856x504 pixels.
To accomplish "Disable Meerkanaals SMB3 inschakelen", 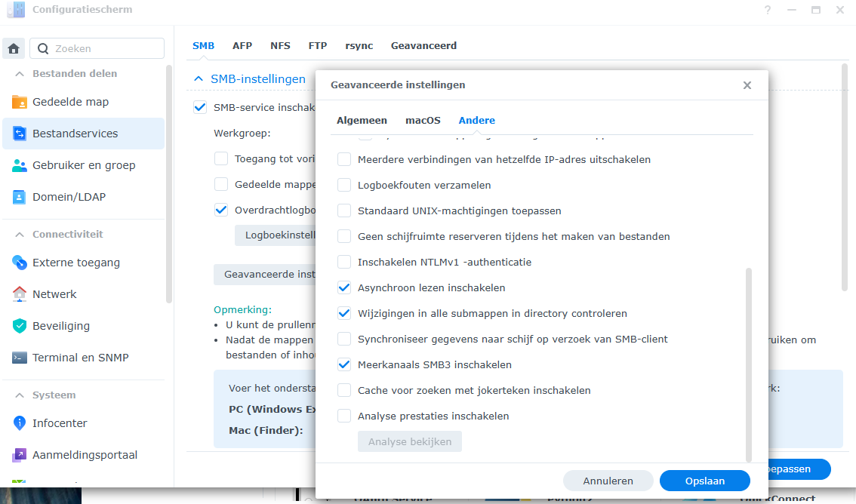I will click(x=344, y=364).
